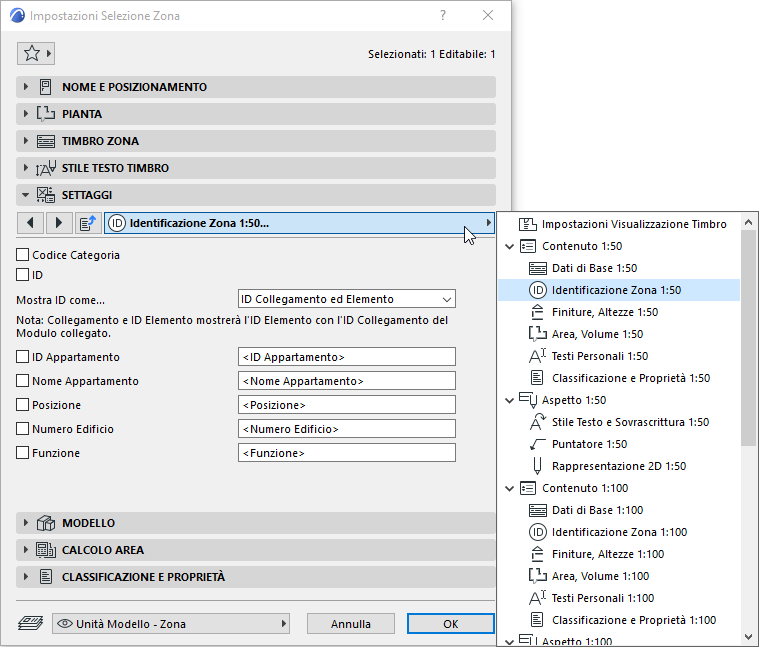
Task: Click the Pianta panel icon
Action: click(46, 114)
